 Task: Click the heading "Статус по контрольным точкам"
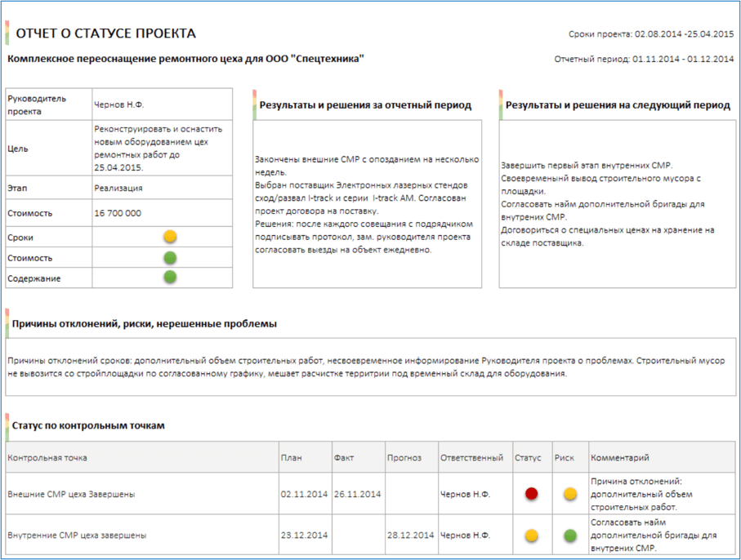tap(88, 425)
